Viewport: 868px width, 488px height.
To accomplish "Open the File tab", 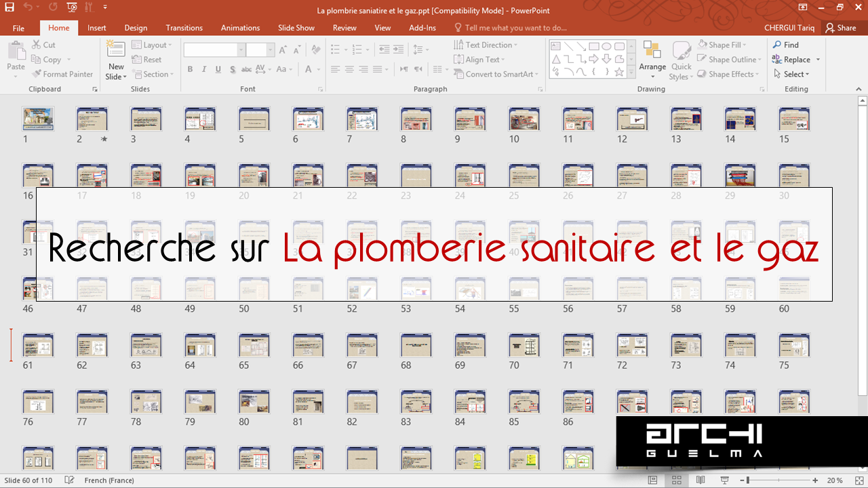I will pyautogui.click(x=18, y=28).
